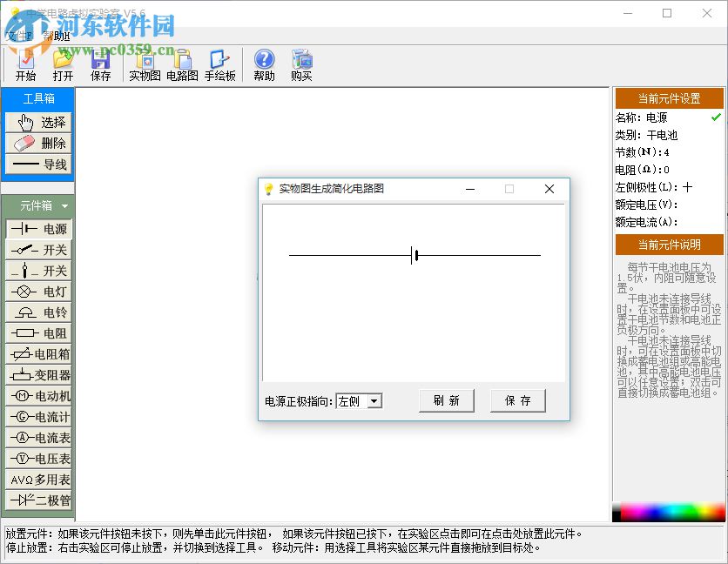Click the 额定电流(A) setting row

[x=646, y=222]
